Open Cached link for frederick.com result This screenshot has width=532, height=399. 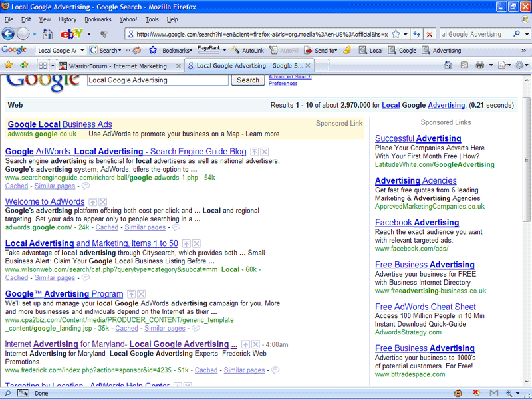[206, 370]
